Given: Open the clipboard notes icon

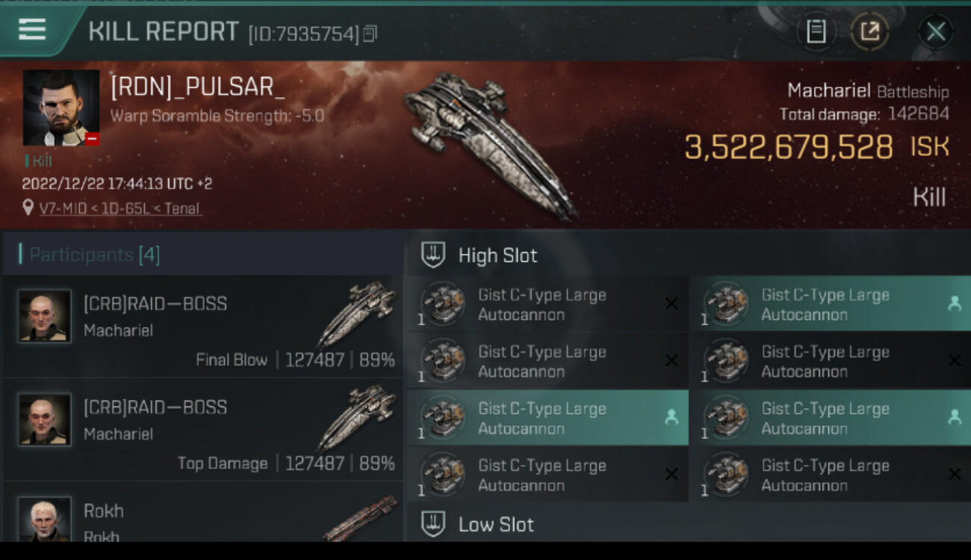Looking at the screenshot, I should (816, 32).
